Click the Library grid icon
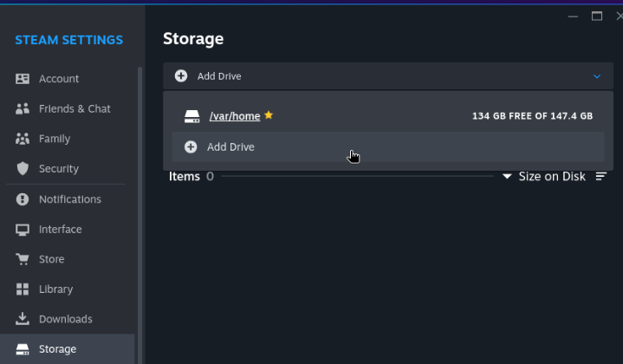This screenshot has width=623, height=364. 23,289
